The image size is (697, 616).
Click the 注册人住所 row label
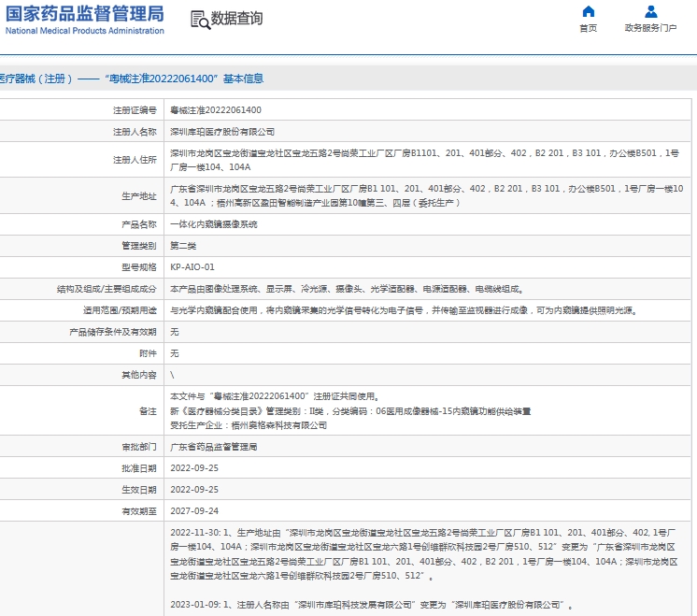point(135,160)
